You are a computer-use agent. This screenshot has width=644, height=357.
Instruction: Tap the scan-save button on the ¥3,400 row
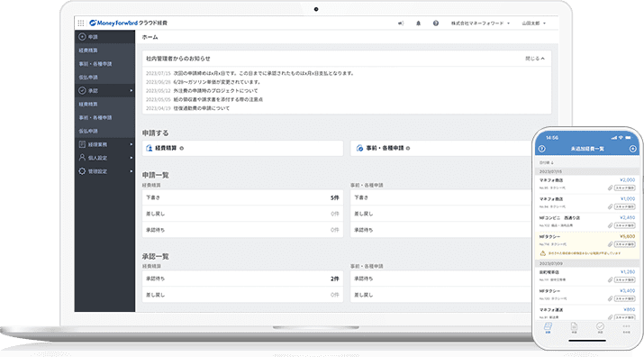tap(624, 298)
